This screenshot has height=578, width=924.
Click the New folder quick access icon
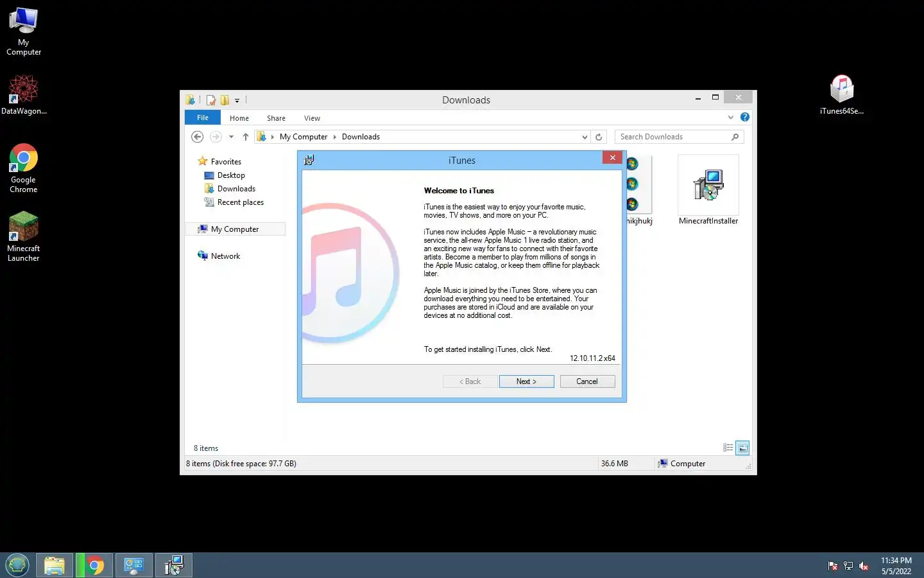click(225, 100)
